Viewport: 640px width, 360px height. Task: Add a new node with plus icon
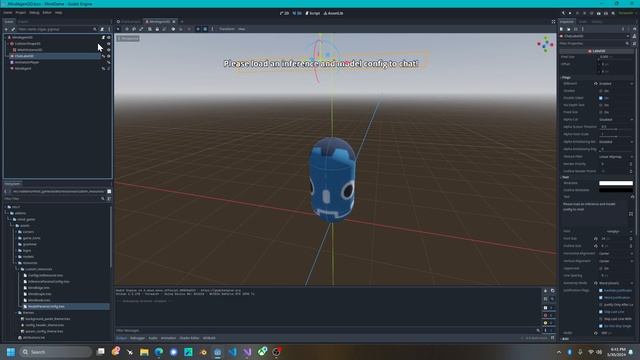[6, 29]
